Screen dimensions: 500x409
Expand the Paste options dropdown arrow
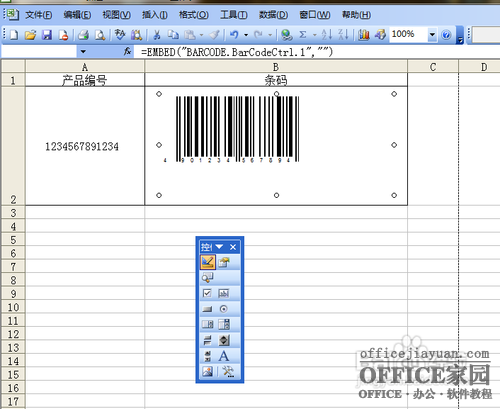pos(201,35)
